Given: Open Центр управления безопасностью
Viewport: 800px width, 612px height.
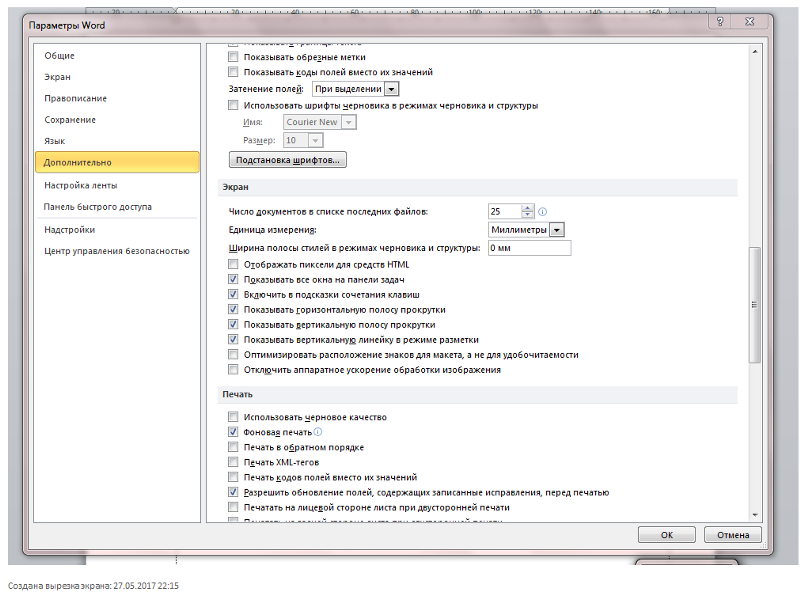Looking at the screenshot, I should [117, 251].
